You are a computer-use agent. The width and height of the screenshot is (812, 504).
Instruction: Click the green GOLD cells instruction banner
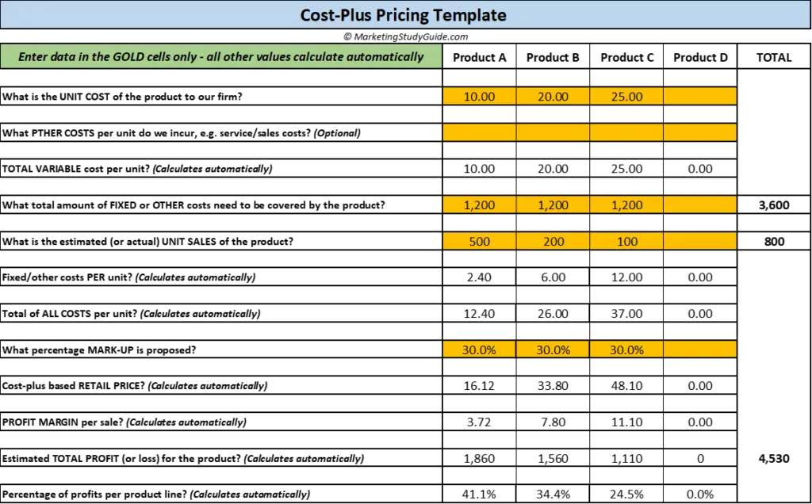tap(221, 56)
